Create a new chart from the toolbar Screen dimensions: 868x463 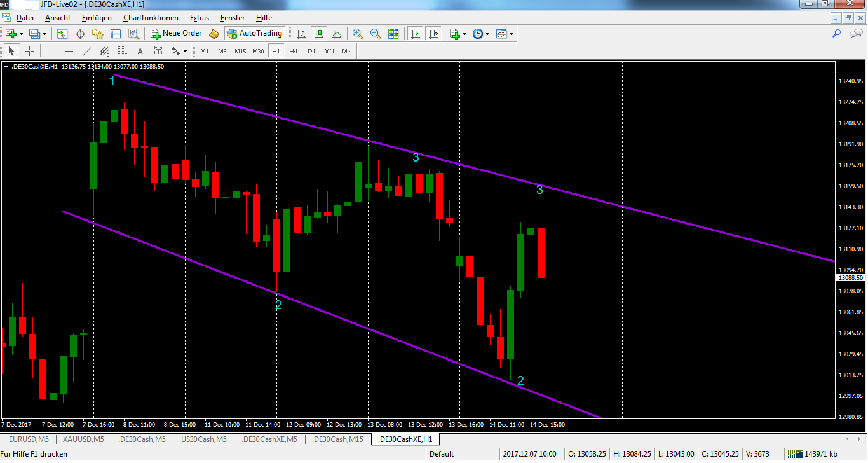click(x=11, y=33)
